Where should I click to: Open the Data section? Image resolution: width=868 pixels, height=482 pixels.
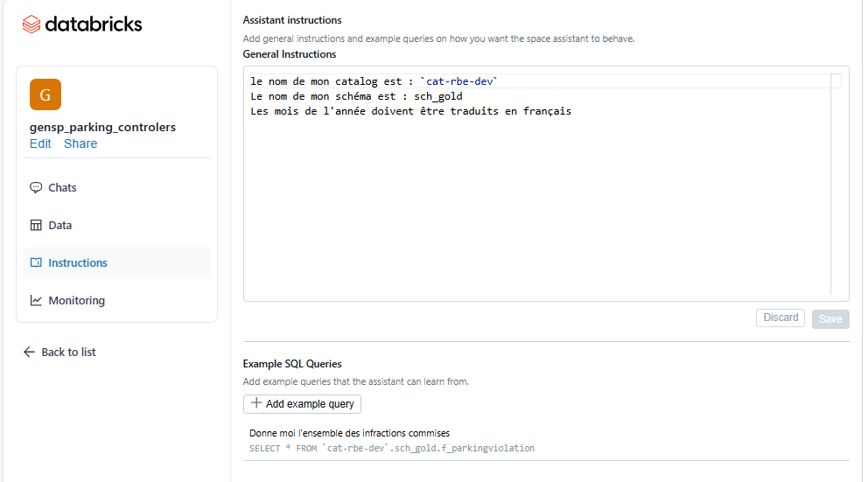click(x=116, y=225)
